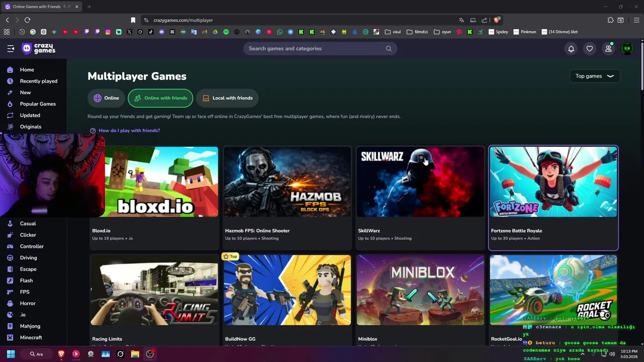644x362 pixels.
Task: Click the Search games and categories field
Action: (320, 49)
